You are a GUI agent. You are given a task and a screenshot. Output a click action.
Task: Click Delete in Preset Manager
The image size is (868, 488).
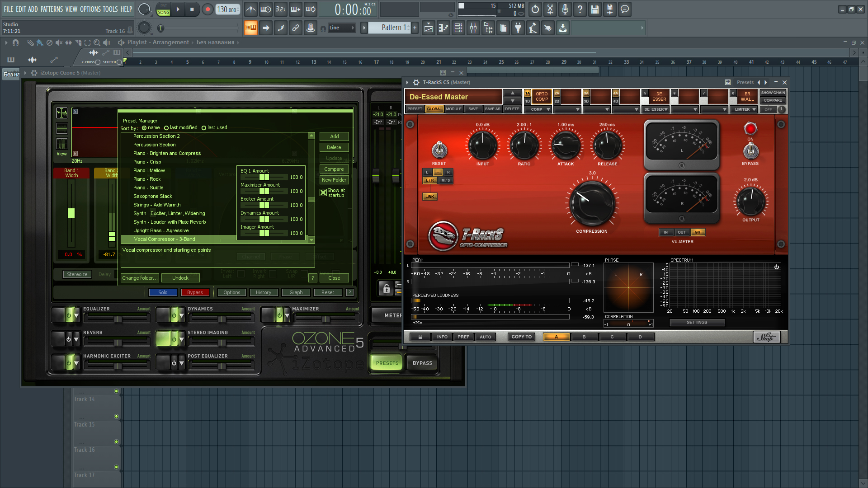pos(334,147)
